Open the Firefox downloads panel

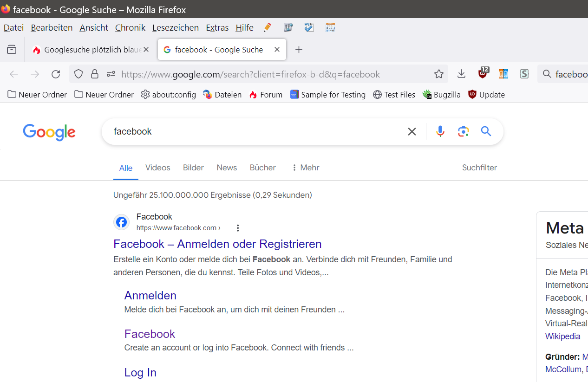(x=461, y=74)
